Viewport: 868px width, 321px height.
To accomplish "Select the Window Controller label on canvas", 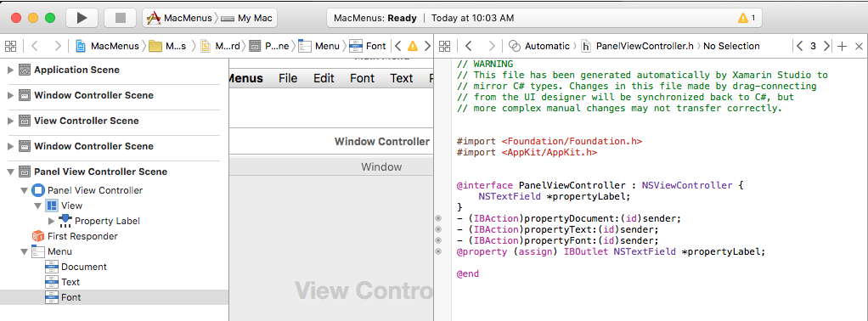I will (382, 142).
